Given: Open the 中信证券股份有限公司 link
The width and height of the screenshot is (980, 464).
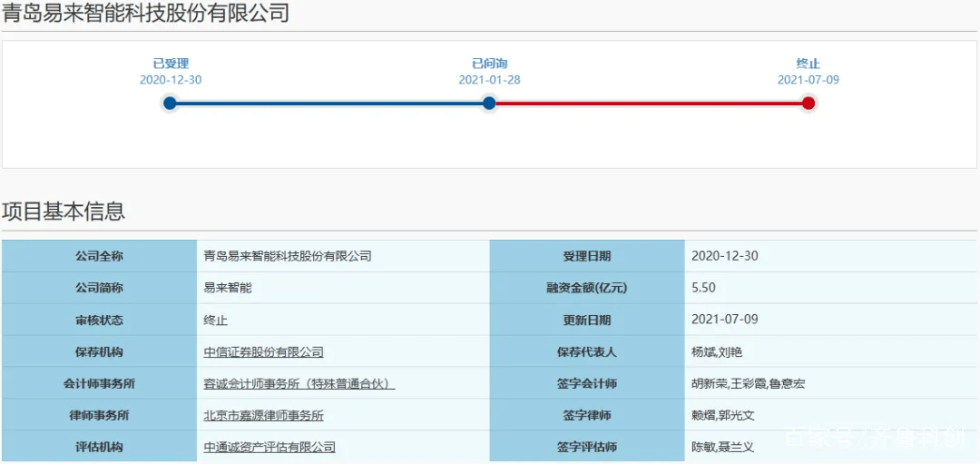Looking at the screenshot, I should pyautogui.click(x=263, y=352).
